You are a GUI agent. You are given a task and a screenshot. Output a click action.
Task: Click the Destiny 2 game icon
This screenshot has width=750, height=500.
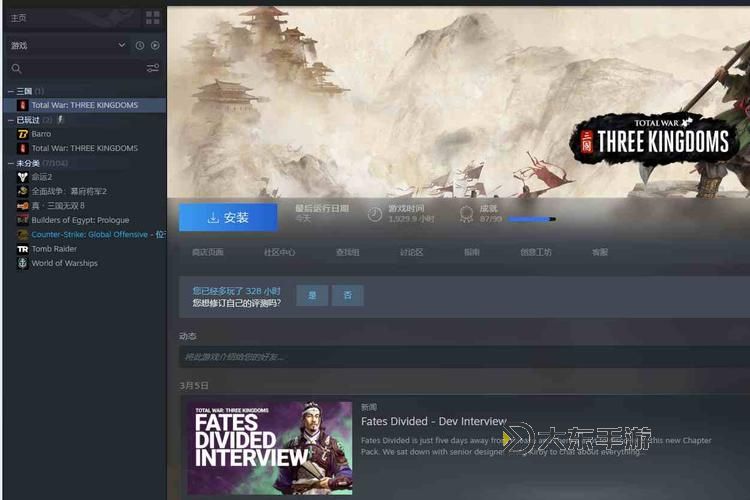[22, 177]
